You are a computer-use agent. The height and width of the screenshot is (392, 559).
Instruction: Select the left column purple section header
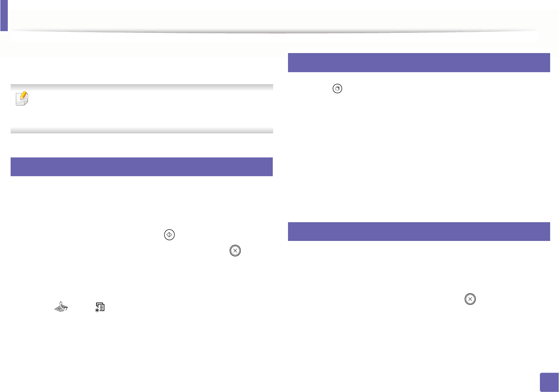click(x=142, y=167)
